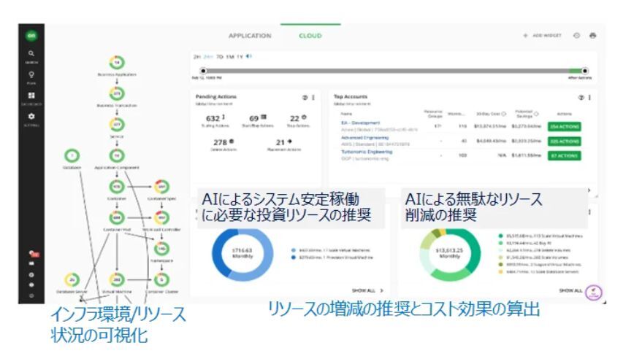Switch to the APPLICATION tab

click(250, 36)
